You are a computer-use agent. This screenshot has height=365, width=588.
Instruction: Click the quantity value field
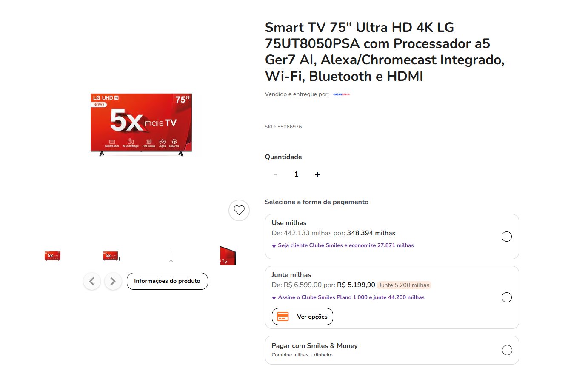(297, 174)
